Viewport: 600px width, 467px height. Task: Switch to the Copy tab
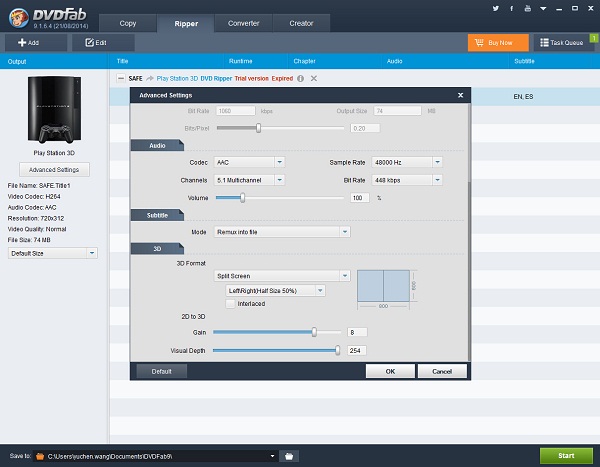pyautogui.click(x=128, y=23)
